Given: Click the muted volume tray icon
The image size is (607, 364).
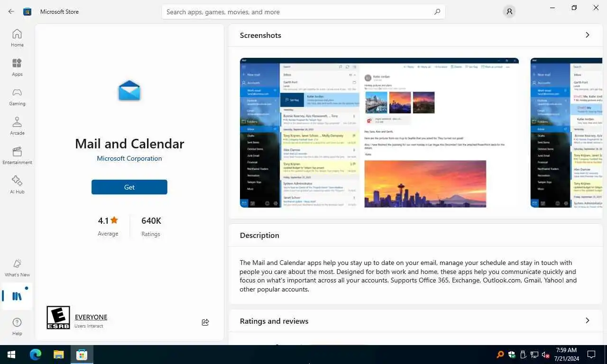Looking at the screenshot, I should [545, 355].
